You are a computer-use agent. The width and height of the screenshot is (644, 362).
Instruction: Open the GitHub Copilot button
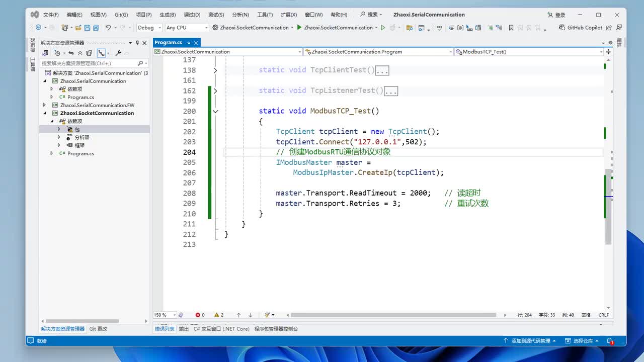(581, 28)
